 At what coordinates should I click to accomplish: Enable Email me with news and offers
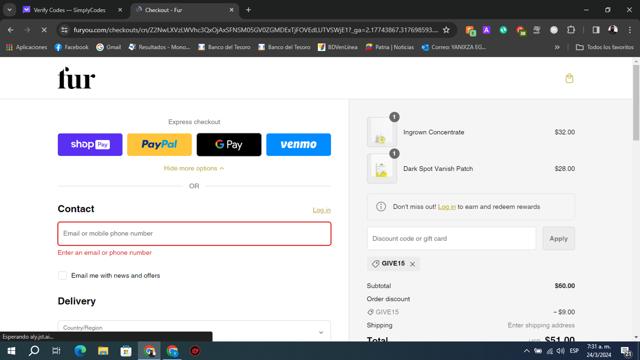pos(62,276)
